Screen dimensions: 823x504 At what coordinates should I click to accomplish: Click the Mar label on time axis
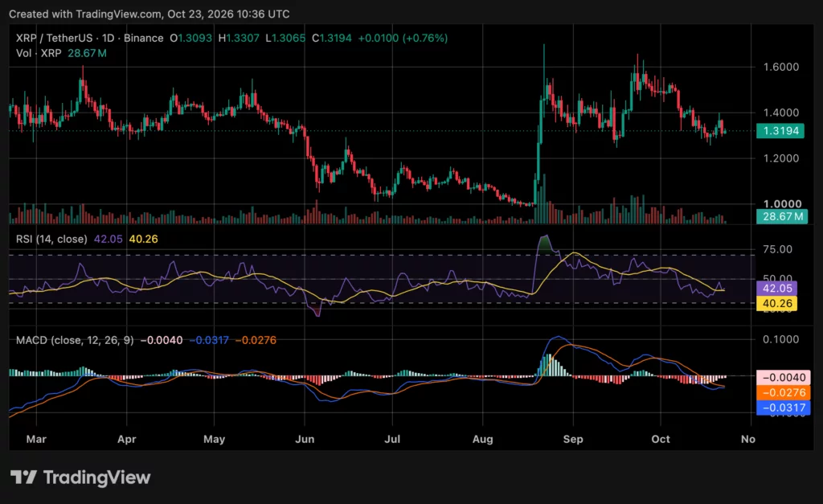tap(36, 439)
